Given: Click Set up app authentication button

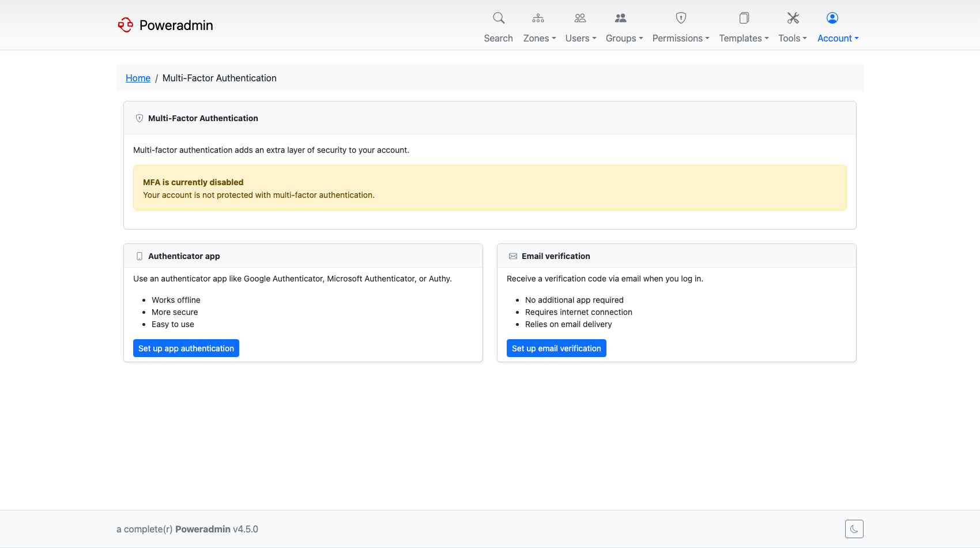Looking at the screenshot, I should pos(186,348).
